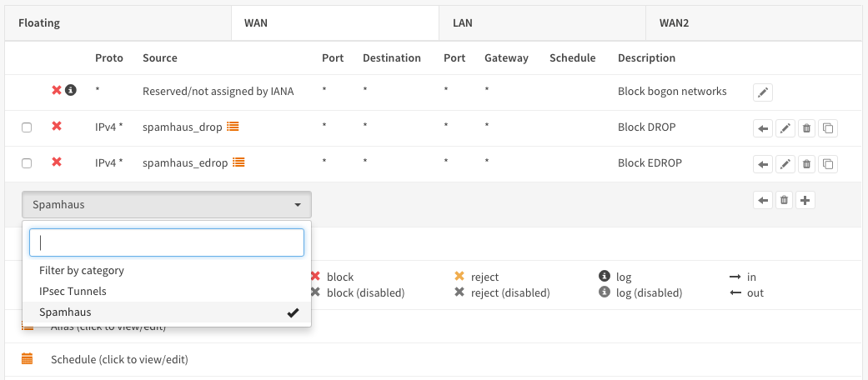Collapse the Spamhaus category dropdown
The image size is (868, 380).
[167, 204]
